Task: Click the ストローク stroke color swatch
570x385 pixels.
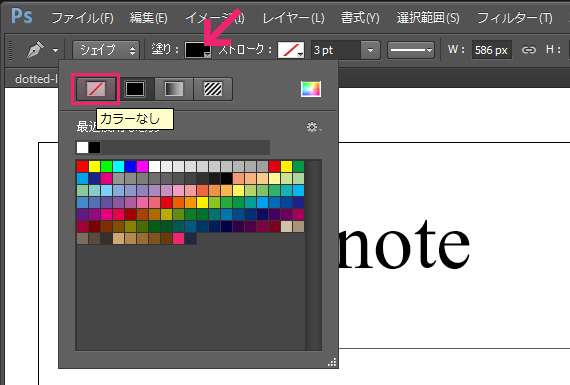Action: [x=291, y=50]
